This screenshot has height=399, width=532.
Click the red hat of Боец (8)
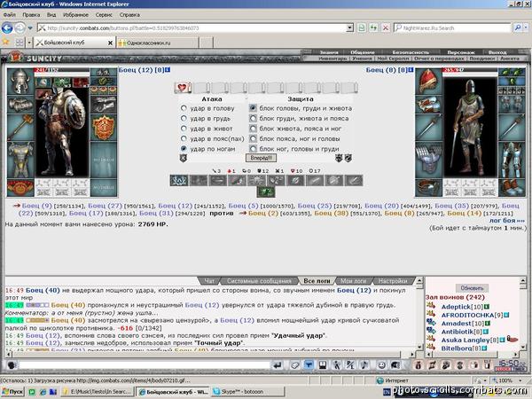pyautogui.click(x=428, y=81)
